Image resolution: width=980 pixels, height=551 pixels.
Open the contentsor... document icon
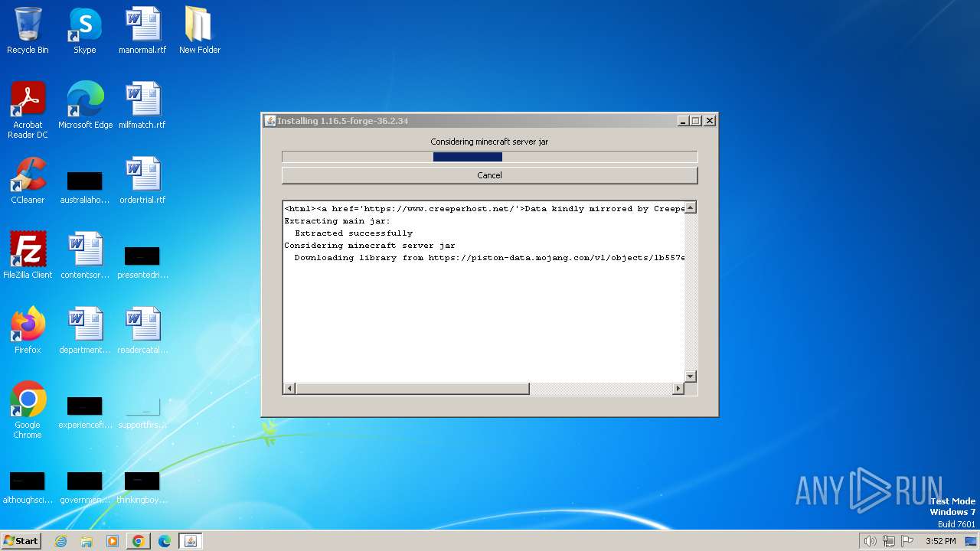tap(85, 256)
